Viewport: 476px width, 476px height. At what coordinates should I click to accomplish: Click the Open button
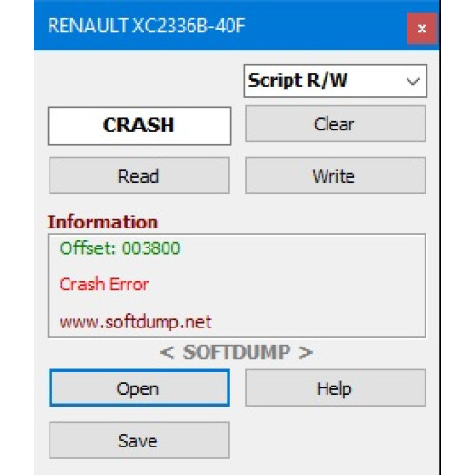(x=139, y=387)
